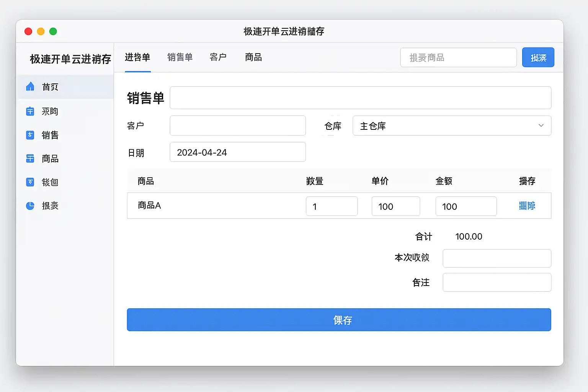This screenshot has width=588, height=392.
Task: Click the 客户 customer input field
Action: point(237,126)
